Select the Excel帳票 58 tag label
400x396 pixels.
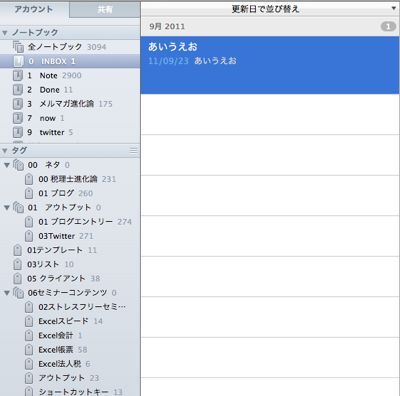[63, 350]
